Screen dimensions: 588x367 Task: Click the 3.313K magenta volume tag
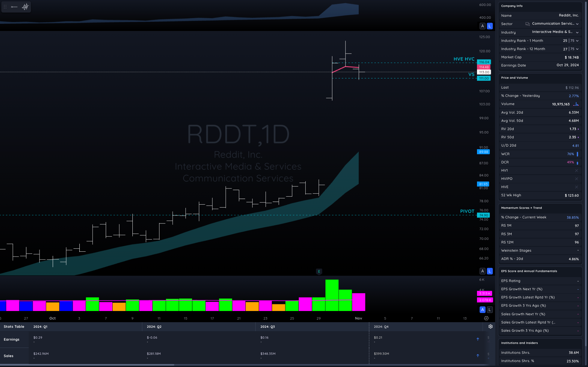484,293
